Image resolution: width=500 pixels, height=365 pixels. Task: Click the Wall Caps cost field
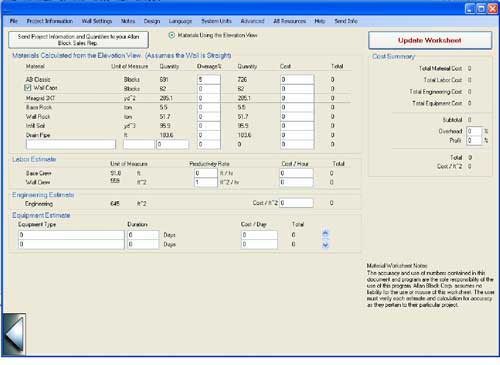tap(297, 89)
